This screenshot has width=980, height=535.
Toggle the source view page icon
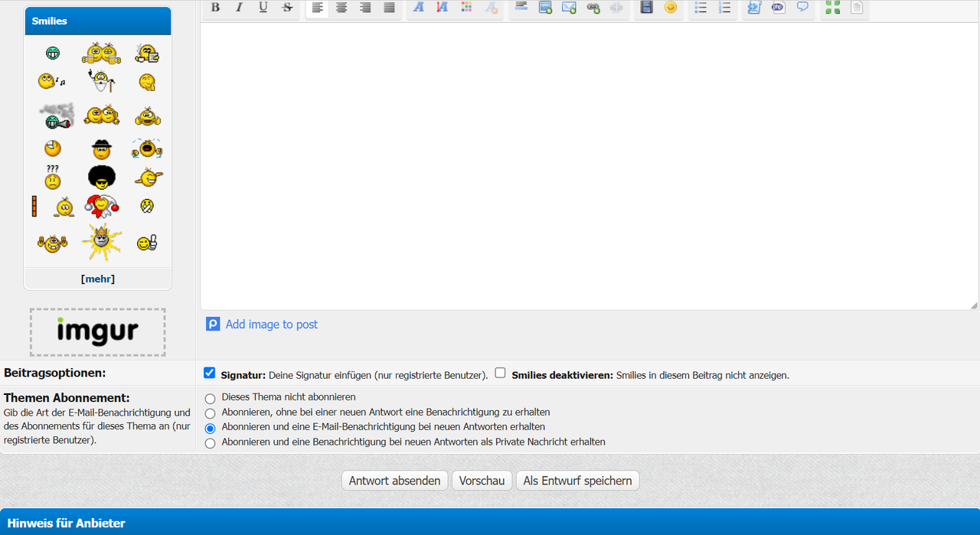tap(857, 8)
